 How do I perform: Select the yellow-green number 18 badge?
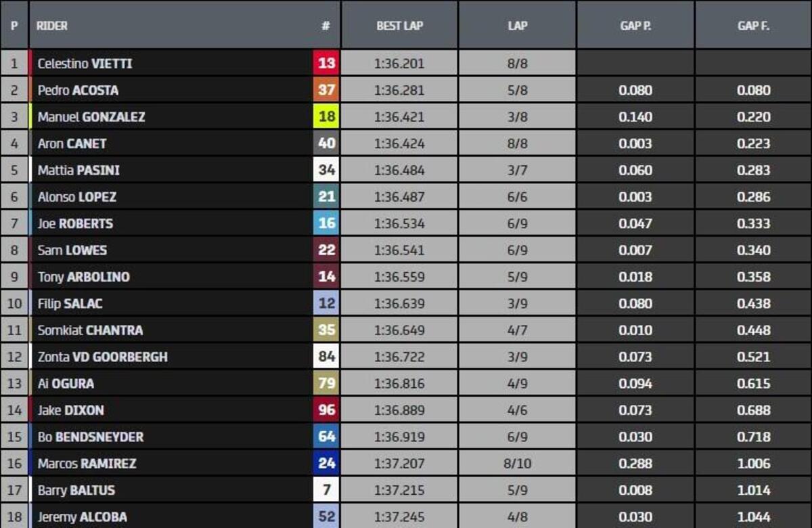pyautogui.click(x=326, y=117)
